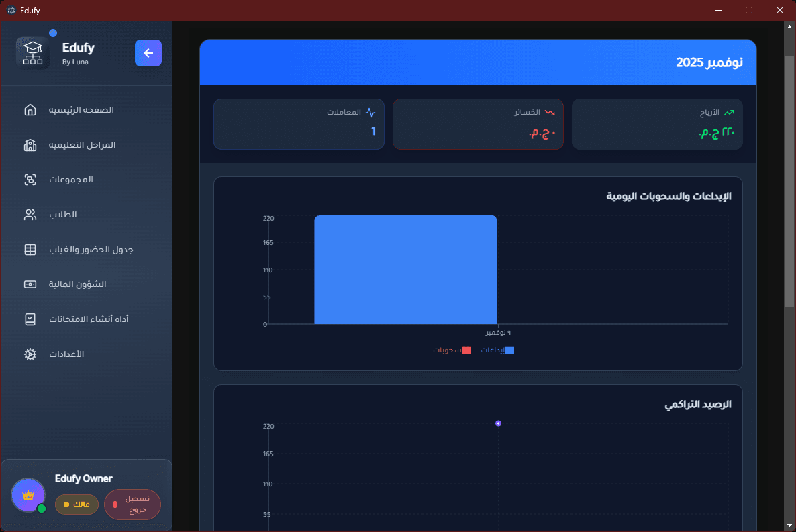The height and width of the screenshot is (532, 796).
Task: Click the crown user avatar
Action: click(x=28, y=495)
